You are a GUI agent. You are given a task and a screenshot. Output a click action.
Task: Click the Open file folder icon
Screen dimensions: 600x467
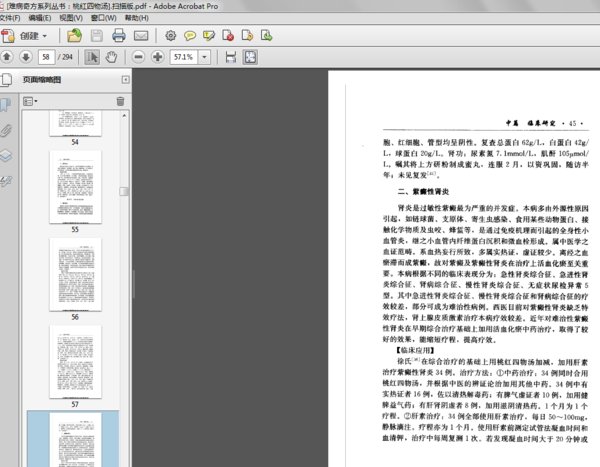(x=75, y=35)
